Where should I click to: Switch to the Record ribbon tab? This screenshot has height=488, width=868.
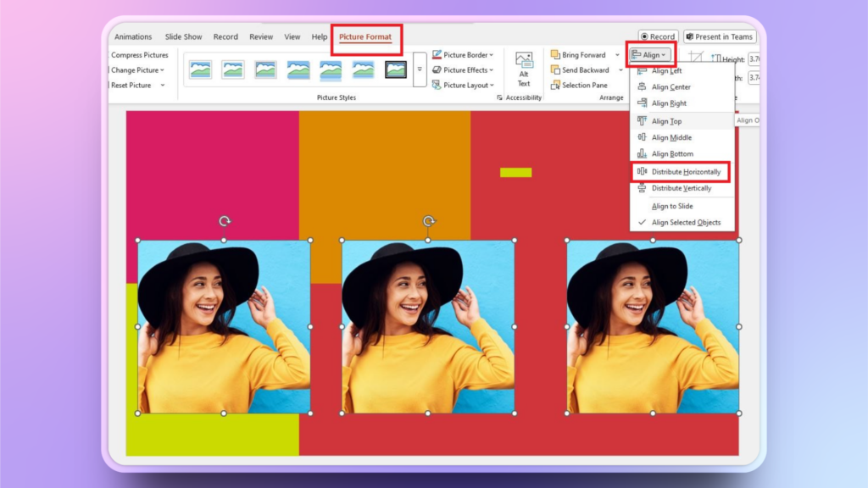coord(225,36)
